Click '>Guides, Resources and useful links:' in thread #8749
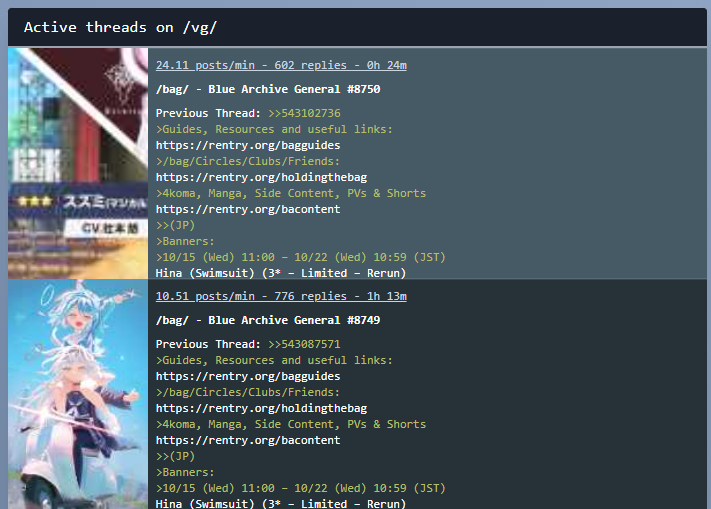 pyautogui.click(x=274, y=360)
